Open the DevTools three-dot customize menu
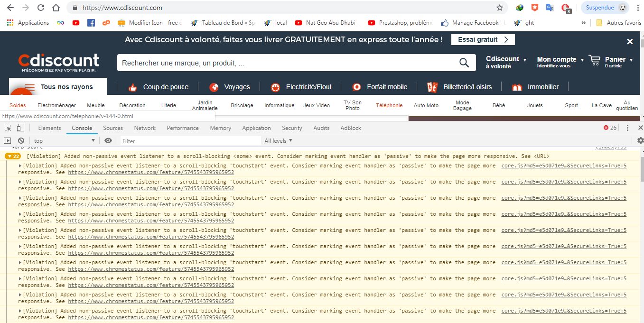This screenshot has height=323, width=644. [x=628, y=128]
